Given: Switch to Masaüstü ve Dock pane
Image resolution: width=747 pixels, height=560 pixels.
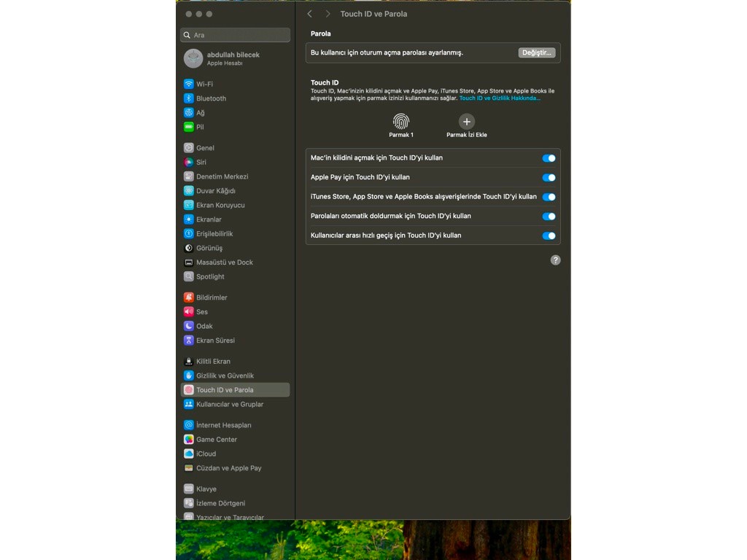Looking at the screenshot, I should tap(236, 262).
